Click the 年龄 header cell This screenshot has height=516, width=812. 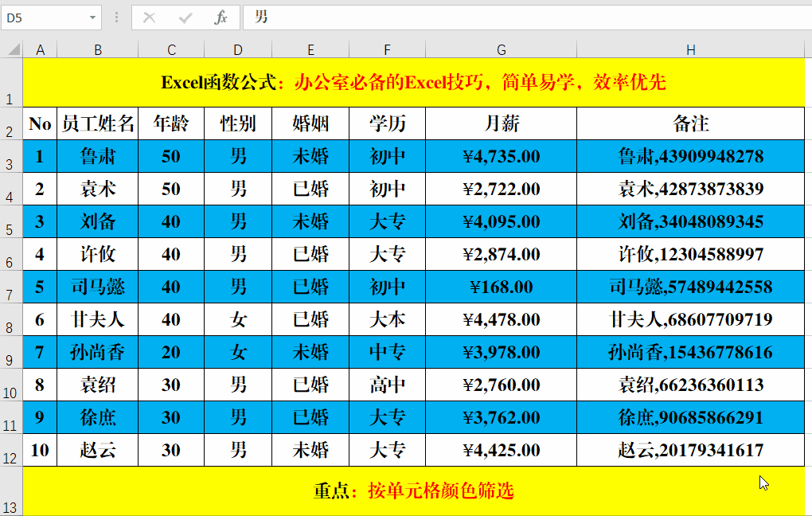click(171, 123)
